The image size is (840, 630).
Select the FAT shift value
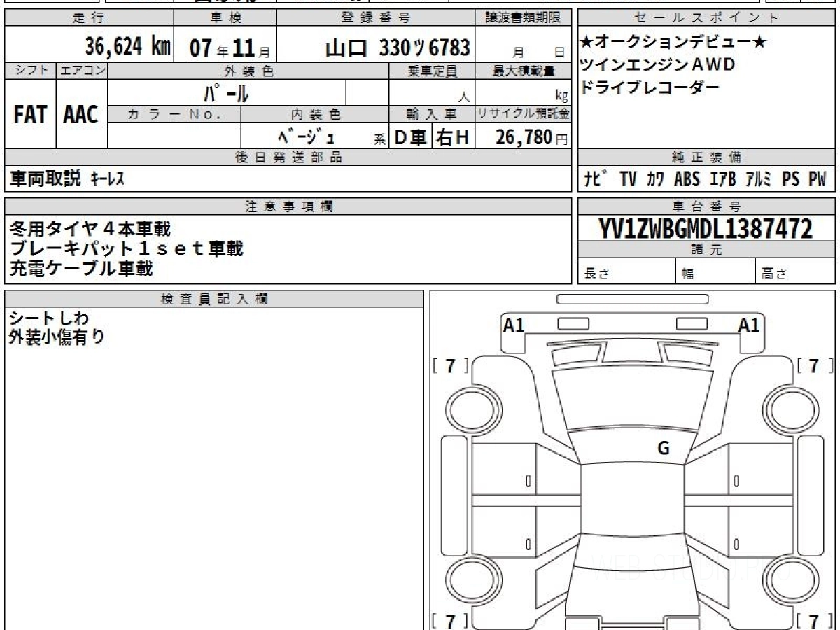[30, 115]
